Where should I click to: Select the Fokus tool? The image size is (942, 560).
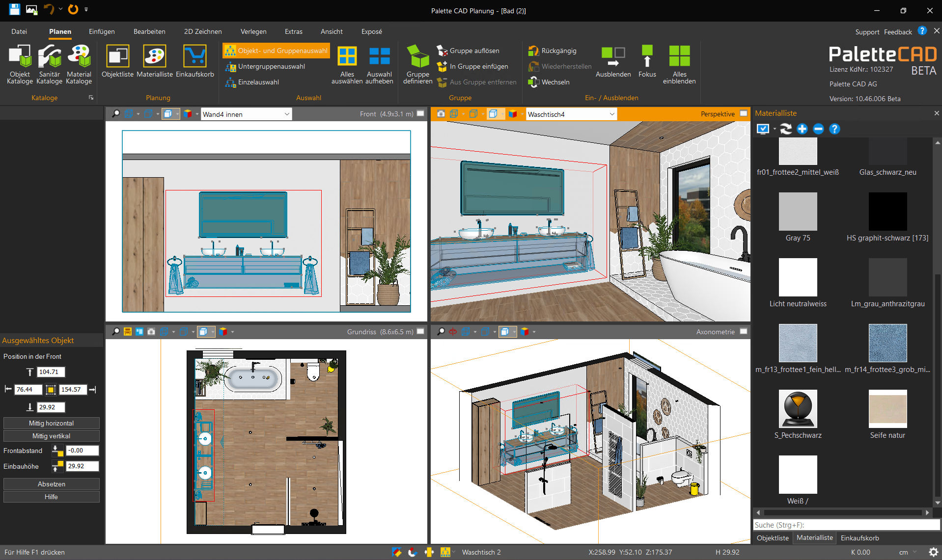pyautogui.click(x=647, y=61)
